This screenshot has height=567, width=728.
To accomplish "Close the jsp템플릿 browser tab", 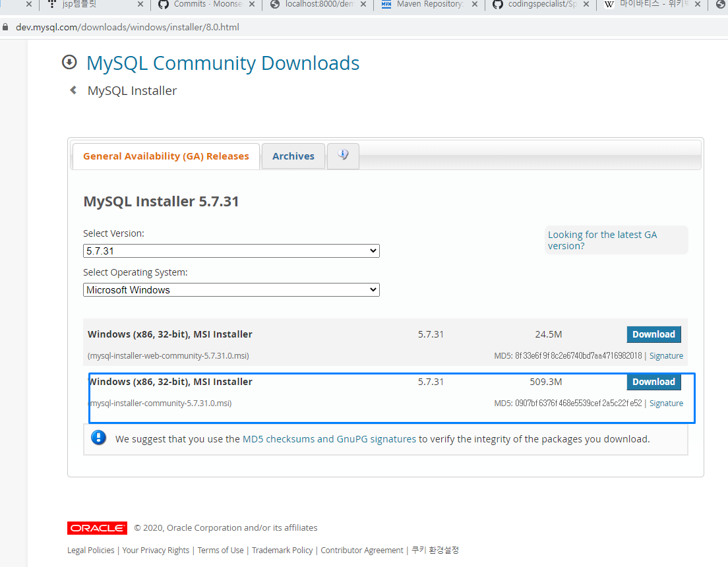I will [x=140, y=4].
